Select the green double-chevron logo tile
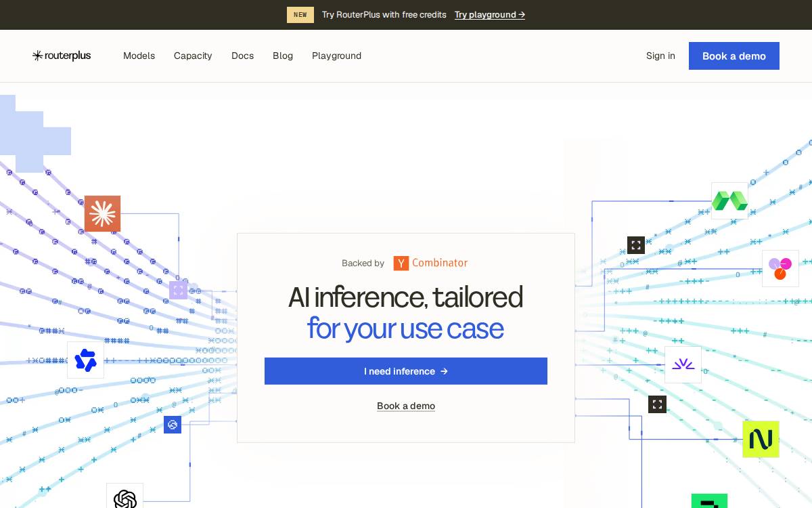The height and width of the screenshot is (508, 812). pyautogui.click(x=729, y=200)
